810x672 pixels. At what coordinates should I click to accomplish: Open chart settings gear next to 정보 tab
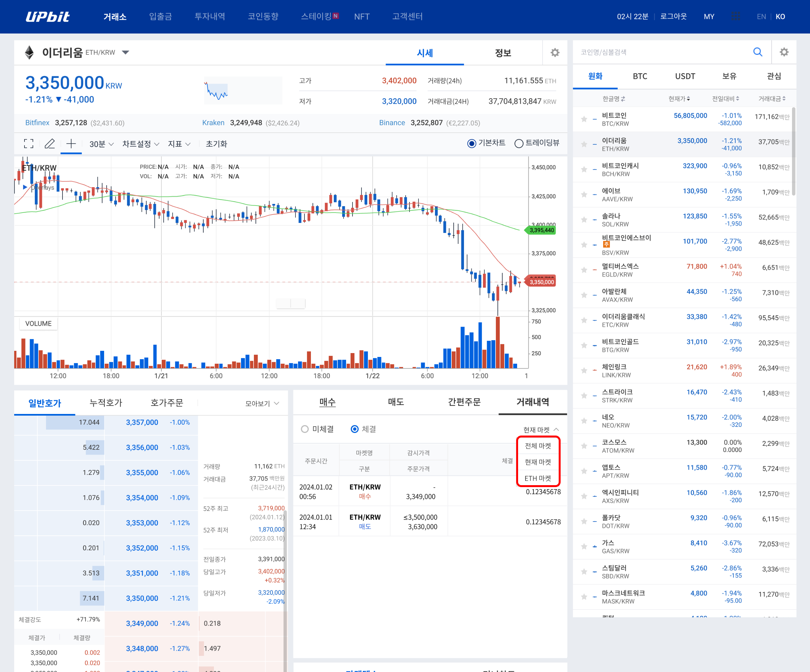pyautogui.click(x=554, y=53)
